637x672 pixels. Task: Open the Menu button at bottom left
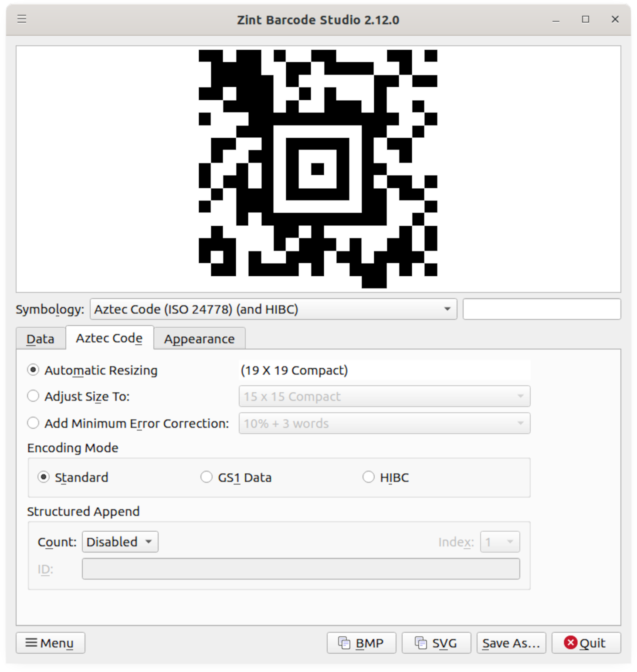point(51,643)
